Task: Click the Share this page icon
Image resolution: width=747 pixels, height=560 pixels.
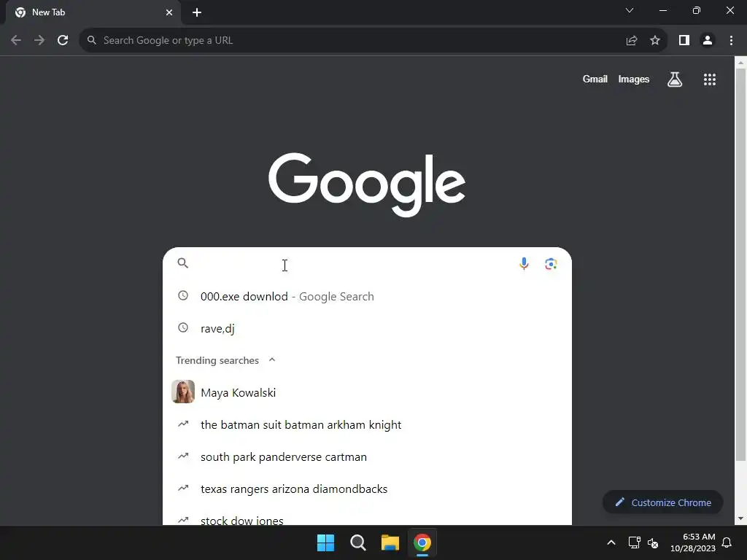Action: [x=632, y=41]
